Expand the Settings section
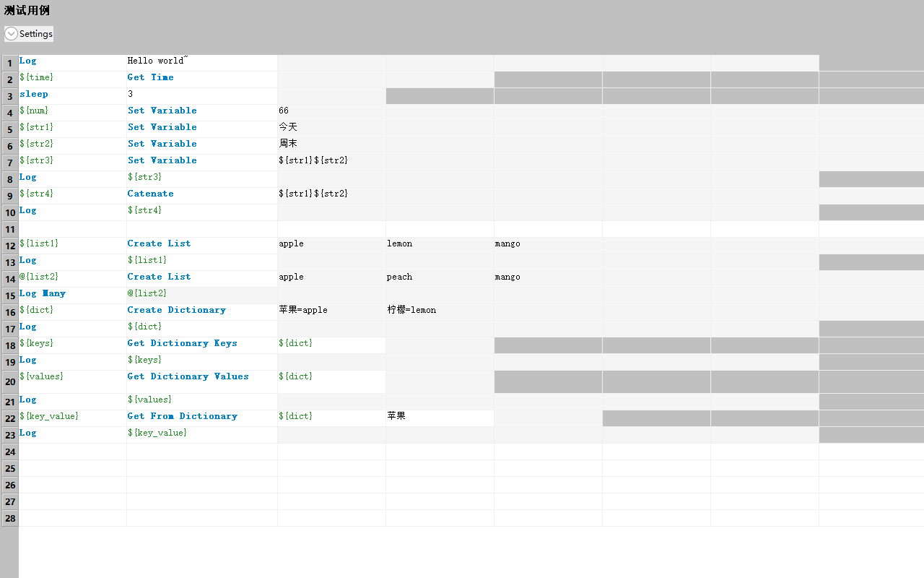This screenshot has width=924, height=578. tap(29, 34)
